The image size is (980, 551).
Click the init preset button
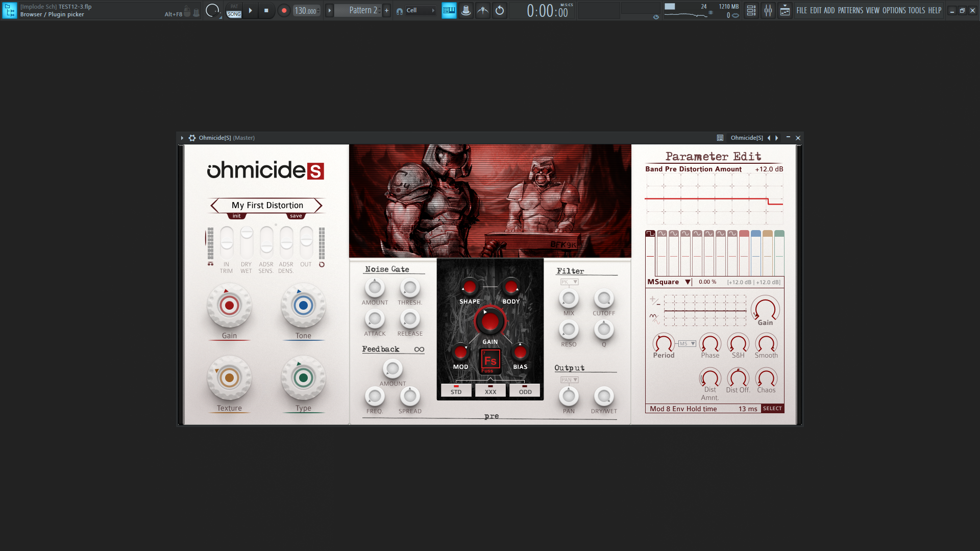pyautogui.click(x=236, y=216)
